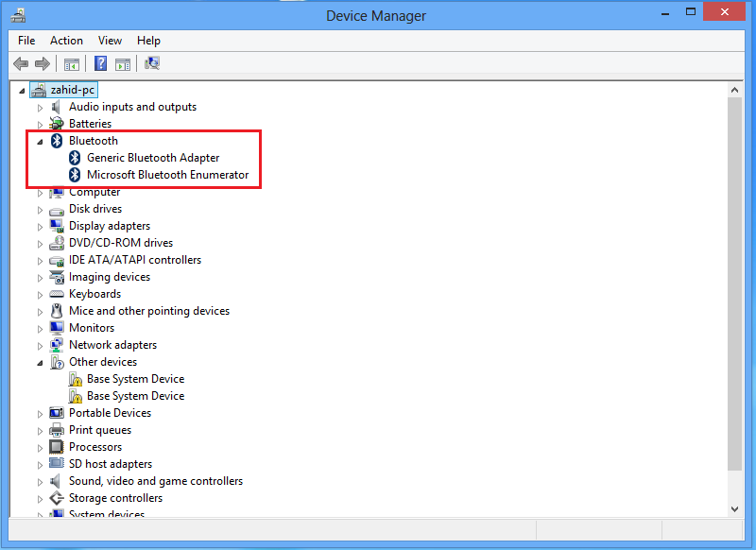The height and width of the screenshot is (550, 756).
Task: Expand the Processors arrow
Action: (40, 448)
